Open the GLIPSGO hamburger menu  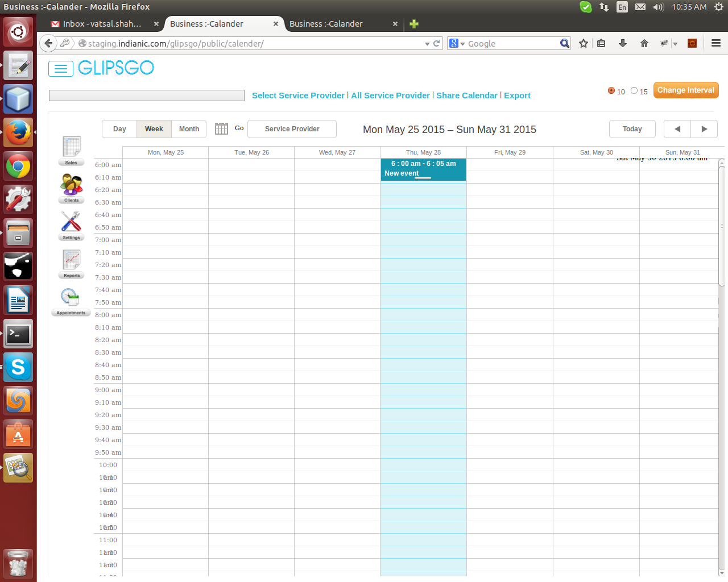tap(61, 69)
